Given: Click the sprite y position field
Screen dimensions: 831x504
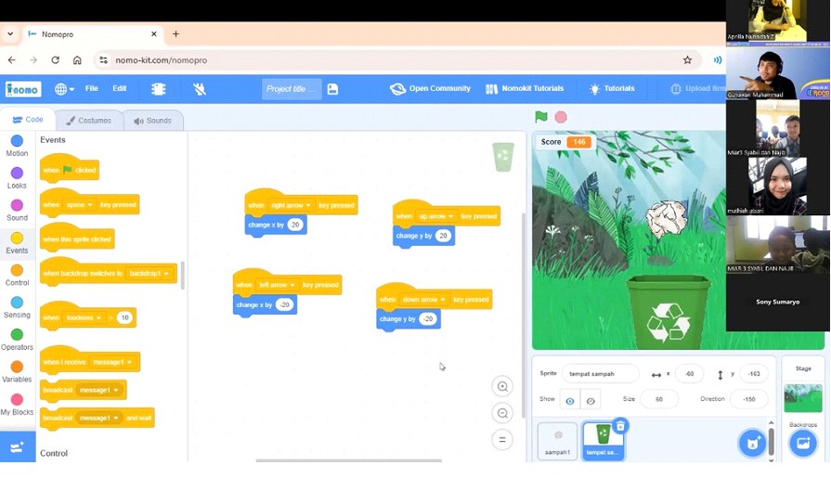Looking at the screenshot, I should [x=754, y=374].
